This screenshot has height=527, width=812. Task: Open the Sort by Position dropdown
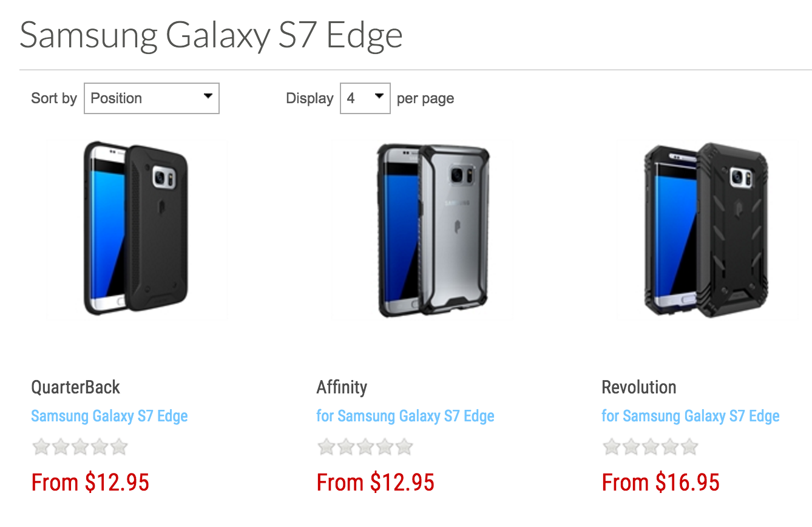pyautogui.click(x=151, y=98)
